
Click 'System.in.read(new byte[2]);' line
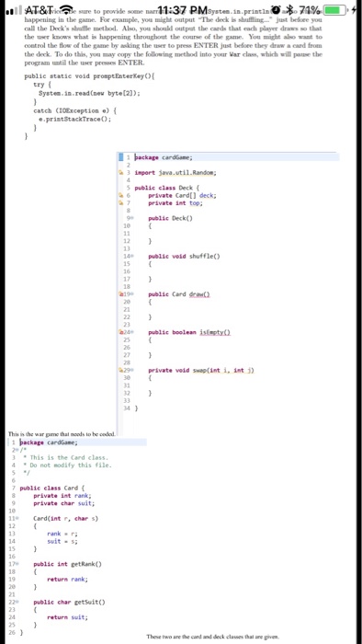coord(89,93)
